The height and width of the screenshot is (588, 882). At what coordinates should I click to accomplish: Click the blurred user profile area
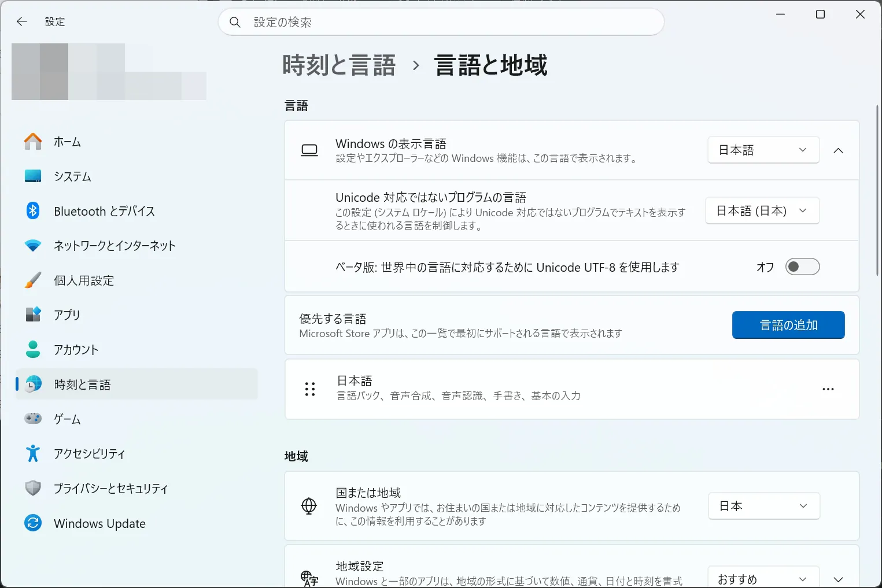pyautogui.click(x=109, y=72)
